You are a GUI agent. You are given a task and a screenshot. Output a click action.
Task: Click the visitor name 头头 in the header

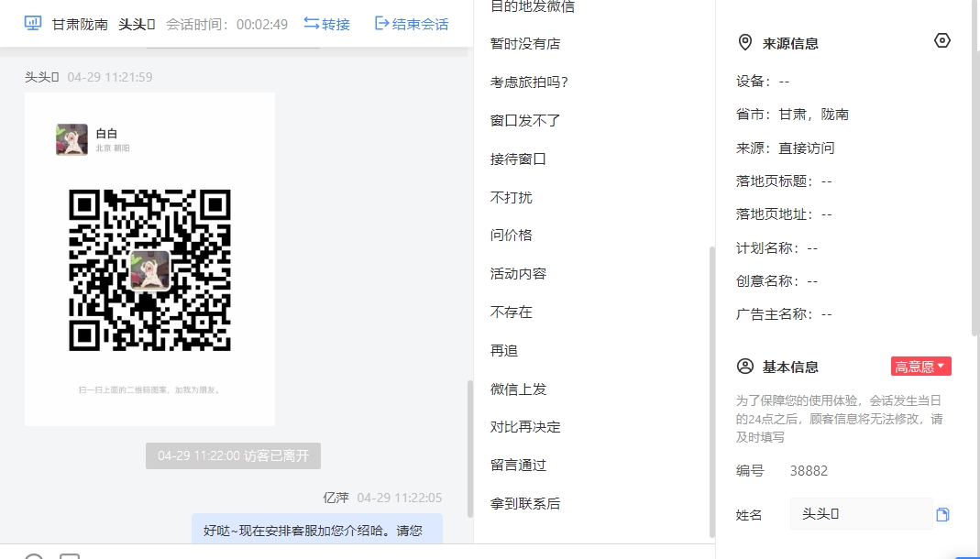[137, 25]
